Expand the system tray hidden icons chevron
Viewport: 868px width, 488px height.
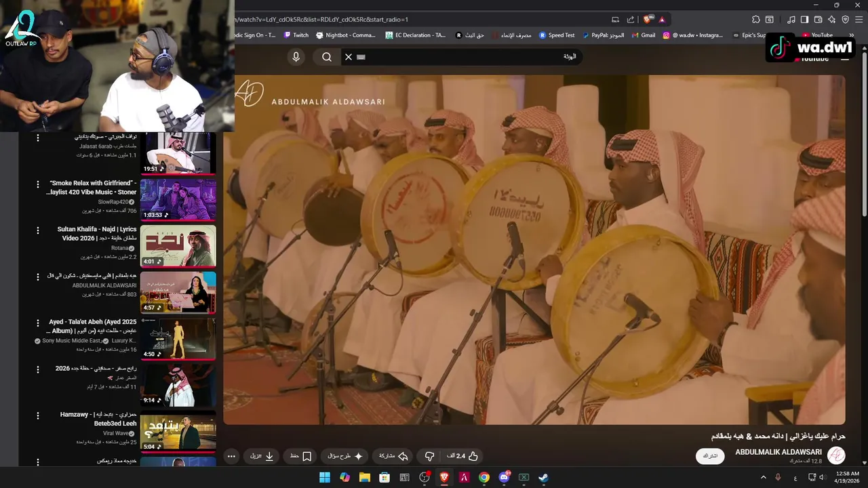click(x=764, y=477)
